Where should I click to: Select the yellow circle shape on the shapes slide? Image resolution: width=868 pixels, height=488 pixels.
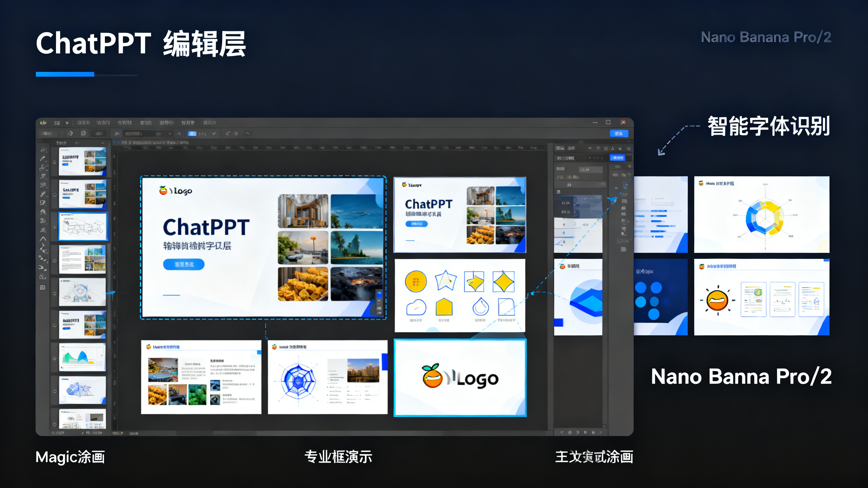416,281
